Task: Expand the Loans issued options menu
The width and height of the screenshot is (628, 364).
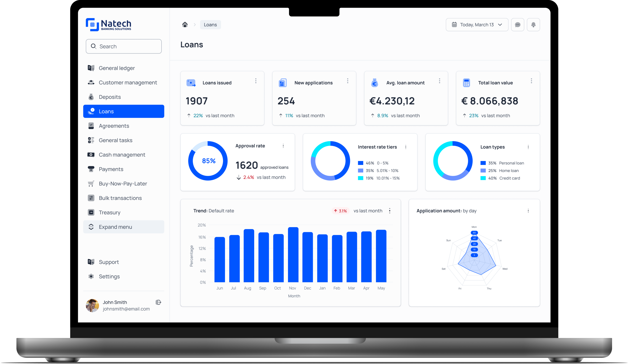Action: 256,81
